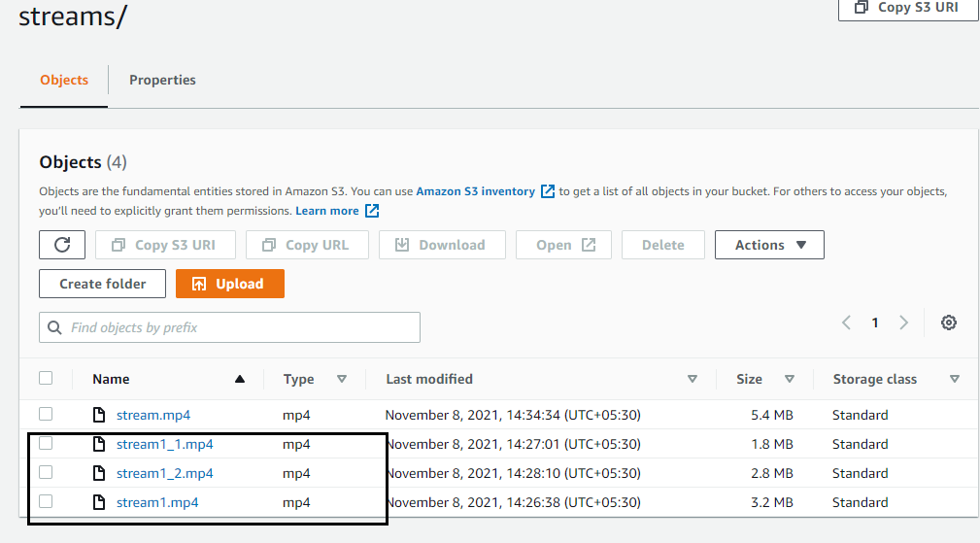Click the Create folder button
This screenshot has height=543, width=980.
(x=103, y=284)
